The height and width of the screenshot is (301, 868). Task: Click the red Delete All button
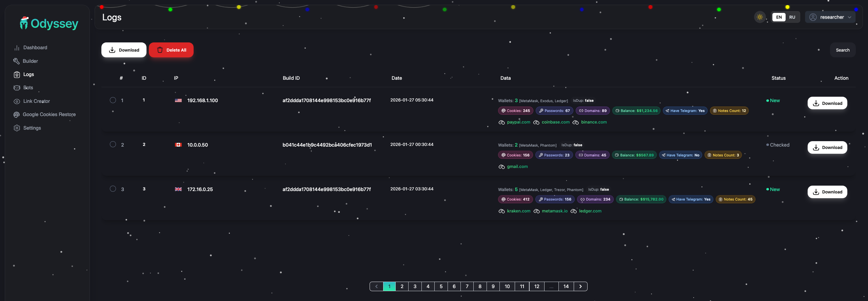[x=171, y=50]
